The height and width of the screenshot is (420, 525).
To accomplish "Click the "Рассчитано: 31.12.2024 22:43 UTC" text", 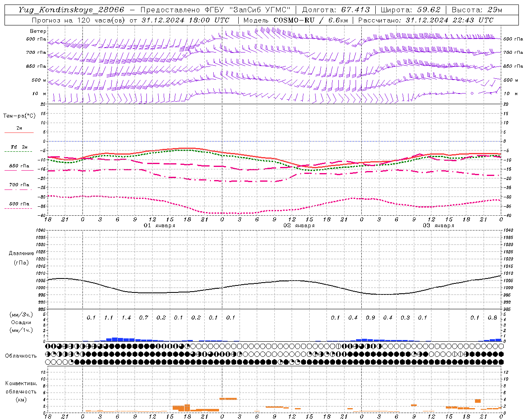I will tap(426, 20).
